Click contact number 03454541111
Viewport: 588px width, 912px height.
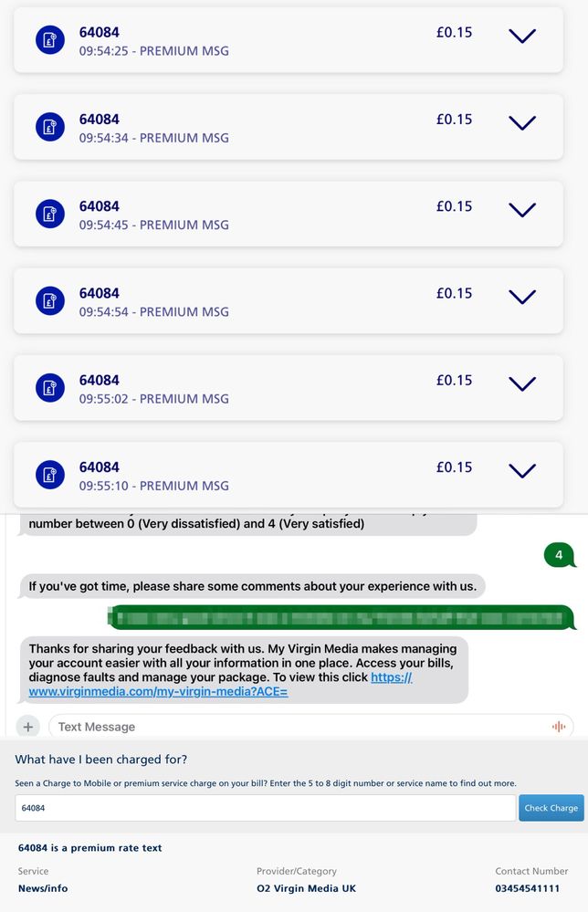pyautogui.click(x=527, y=888)
